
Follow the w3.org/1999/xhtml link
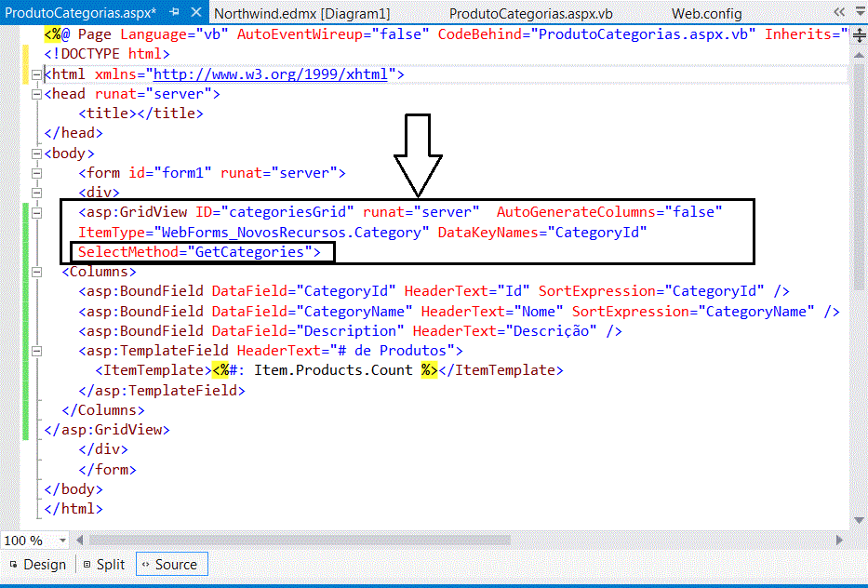tap(270, 74)
